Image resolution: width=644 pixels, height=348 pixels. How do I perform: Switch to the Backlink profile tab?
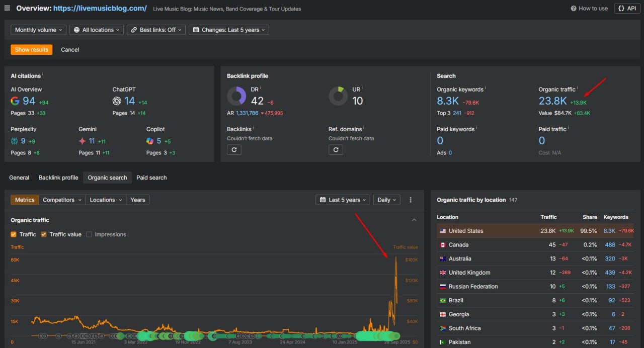[58, 178]
